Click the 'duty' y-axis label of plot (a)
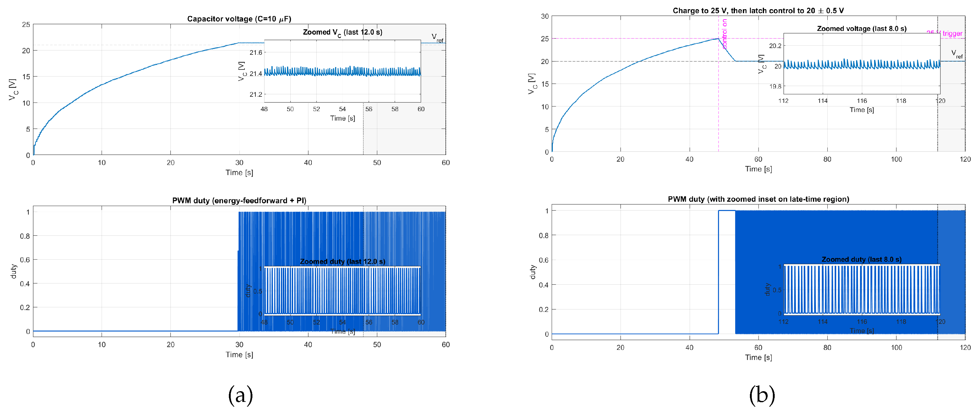Viewport: 980px width, 412px height. (x=14, y=271)
